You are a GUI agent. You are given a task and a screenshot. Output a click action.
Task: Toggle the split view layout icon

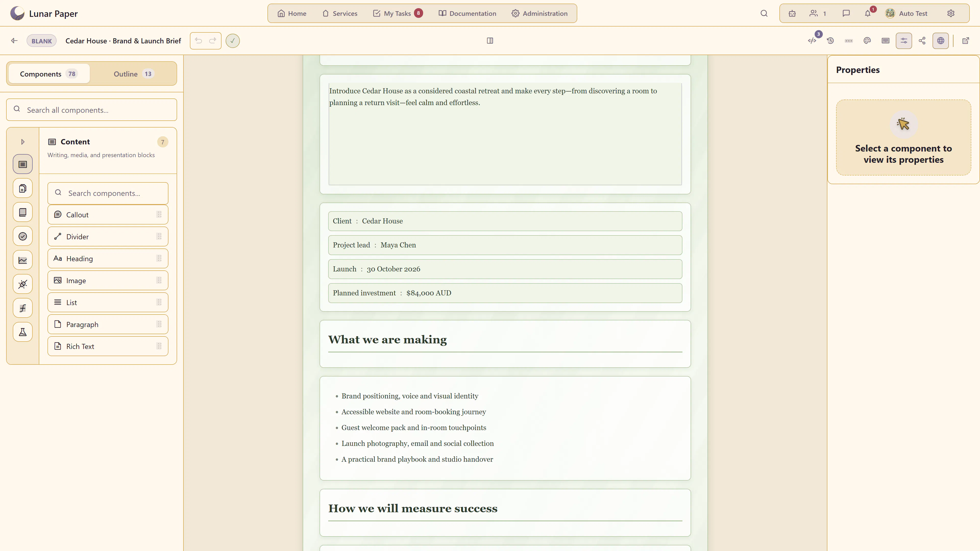tap(490, 41)
